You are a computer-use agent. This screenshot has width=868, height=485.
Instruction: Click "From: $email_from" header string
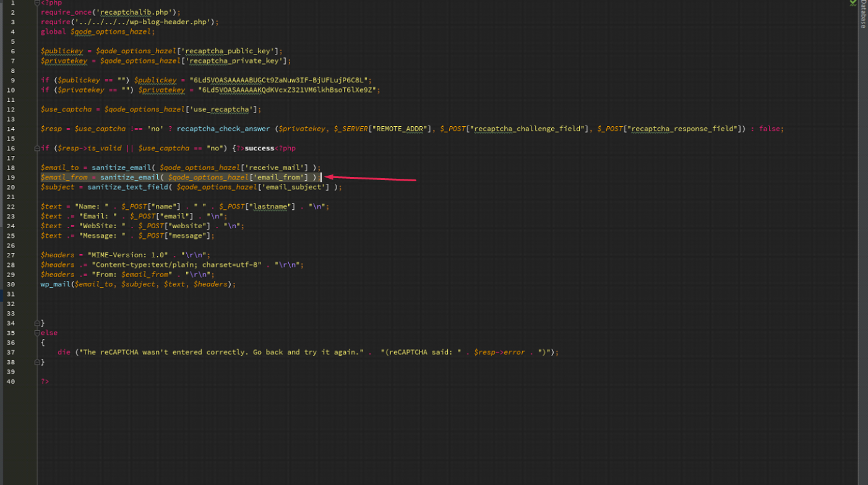tap(132, 274)
